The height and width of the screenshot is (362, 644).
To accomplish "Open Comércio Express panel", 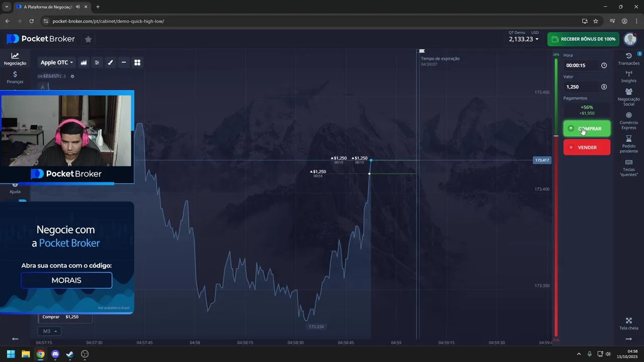I will (628, 121).
